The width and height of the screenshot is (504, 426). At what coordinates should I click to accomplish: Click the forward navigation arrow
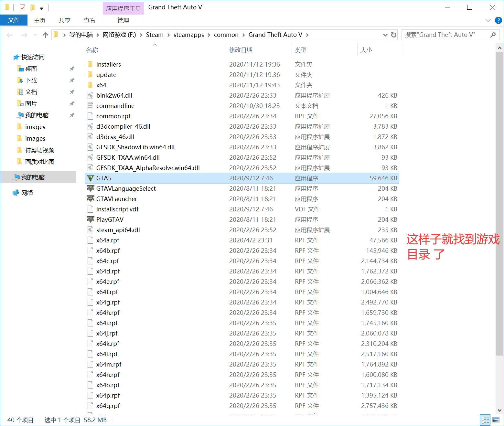coord(24,35)
